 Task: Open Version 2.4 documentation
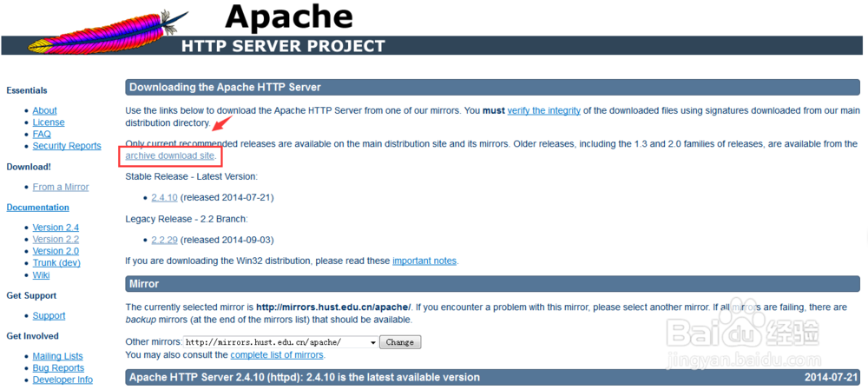pos(56,227)
